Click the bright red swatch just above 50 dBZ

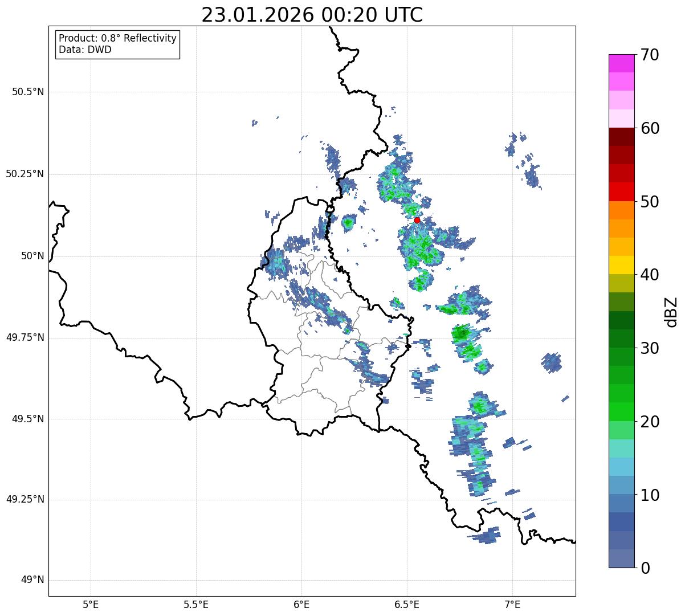coord(622,192)
